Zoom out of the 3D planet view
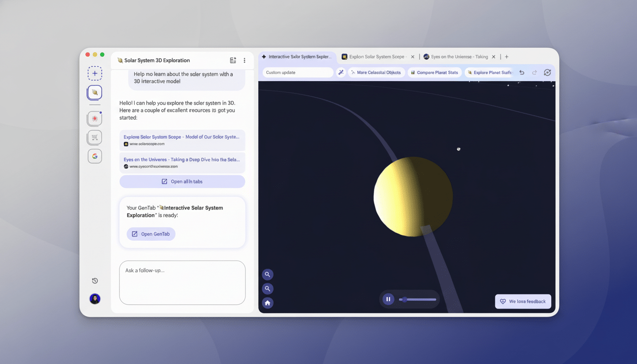 268,288
